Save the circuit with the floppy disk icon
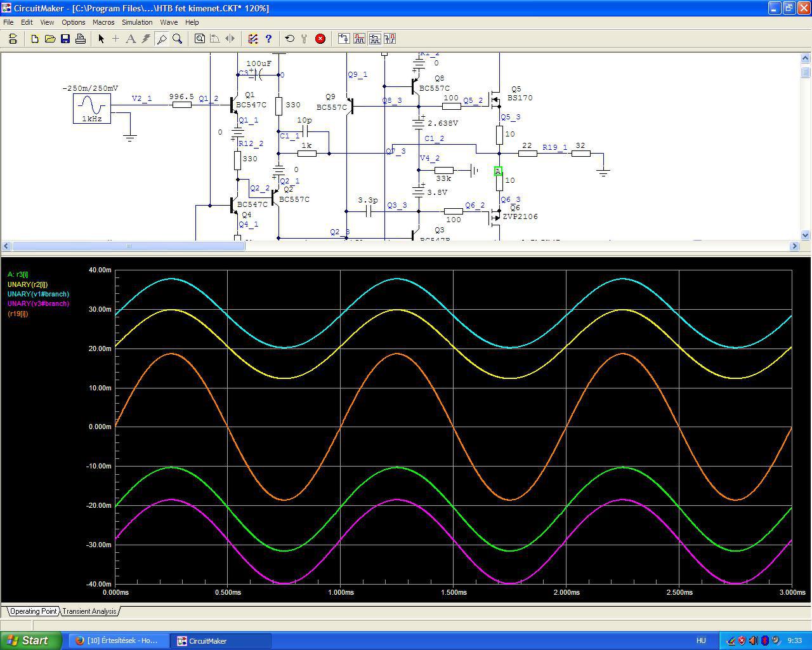812x650 pixels. click(65, 39)
